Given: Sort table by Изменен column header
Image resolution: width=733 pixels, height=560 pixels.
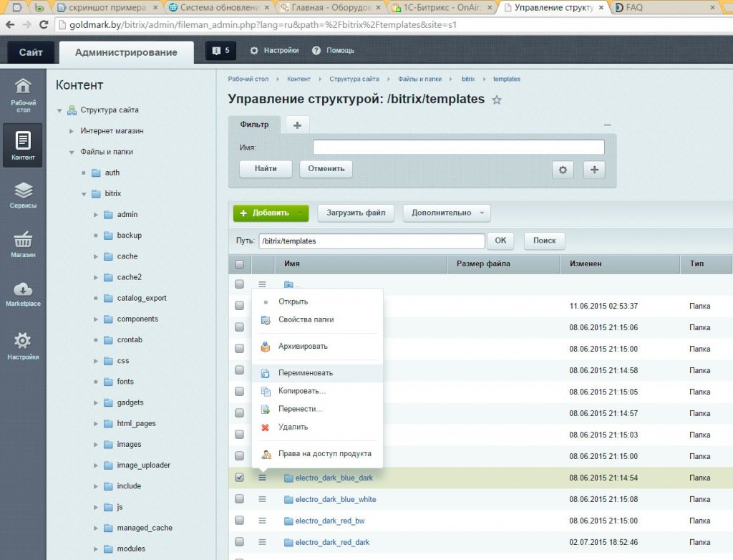Looking at the screenshot, I should (619, 264).
